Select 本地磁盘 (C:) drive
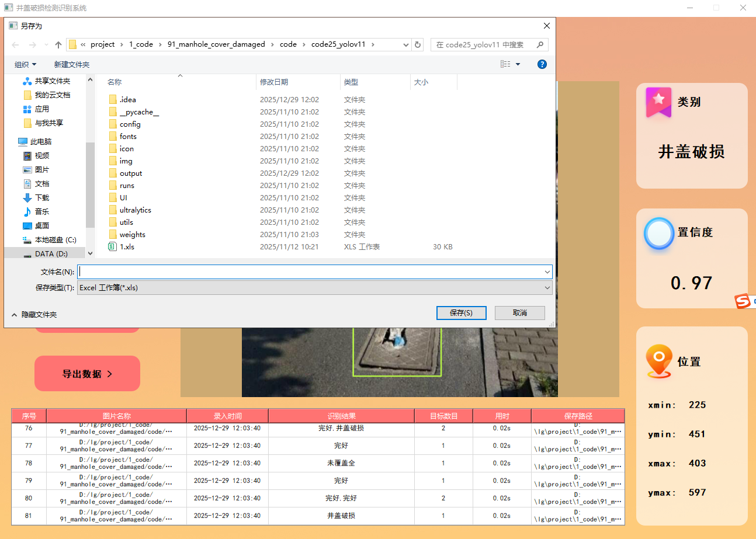The width and height of the screenshot is (756, 539). tap(50, 239)
